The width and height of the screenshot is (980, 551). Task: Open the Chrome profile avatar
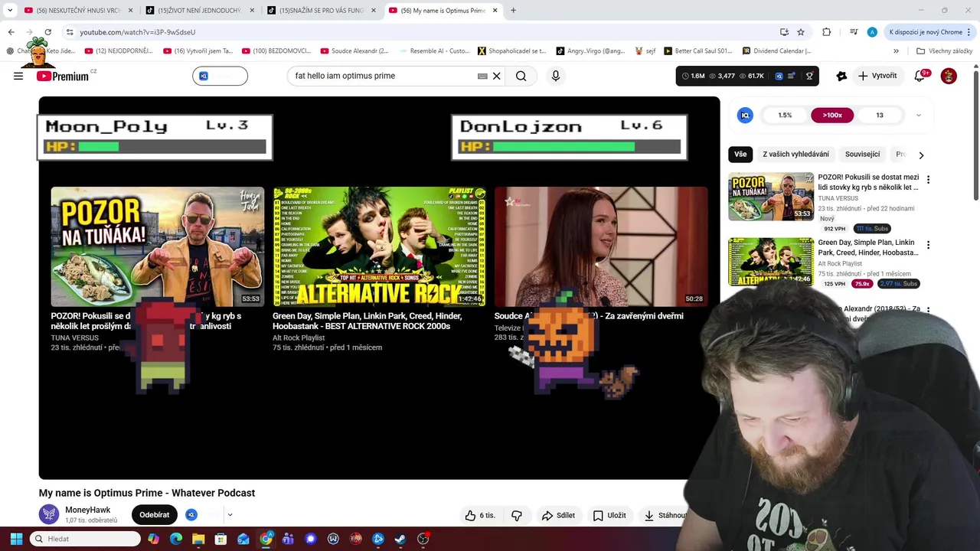tap(872, 32)
